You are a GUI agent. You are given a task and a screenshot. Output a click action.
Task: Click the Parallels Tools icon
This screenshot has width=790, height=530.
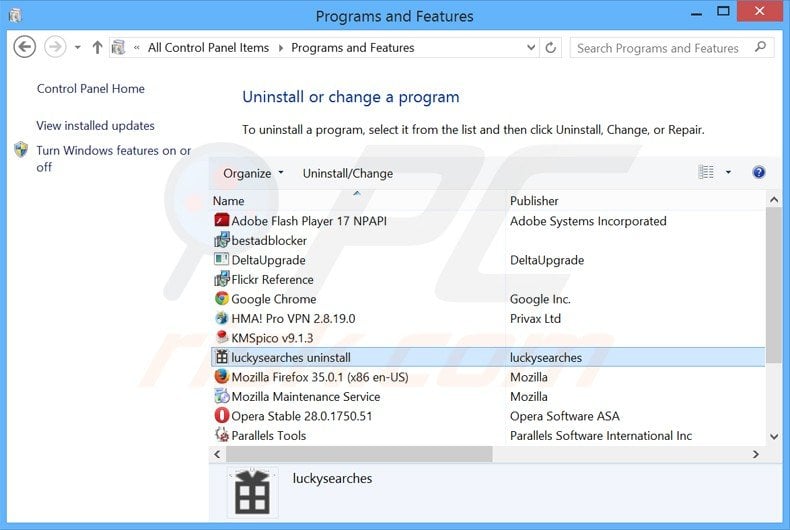[222, 434]
